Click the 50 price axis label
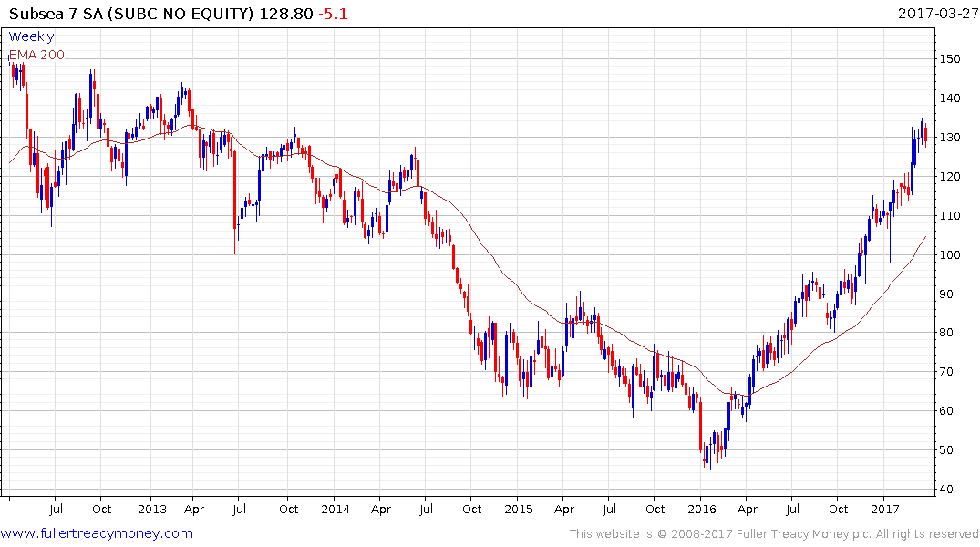980x547 pixels. click(947, 450)
